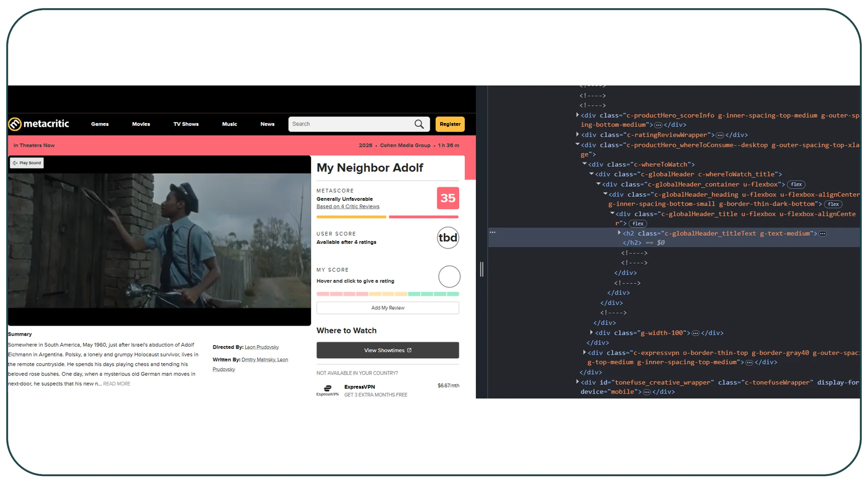
Task: Click the empty My Score circle
Action: pos(449,277)
